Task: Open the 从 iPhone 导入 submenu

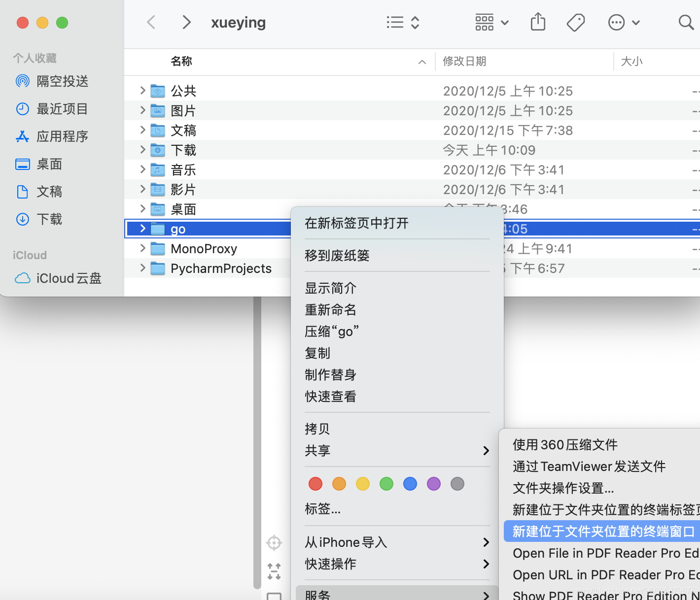Action: pyautogui.click(x=397, y=542)
